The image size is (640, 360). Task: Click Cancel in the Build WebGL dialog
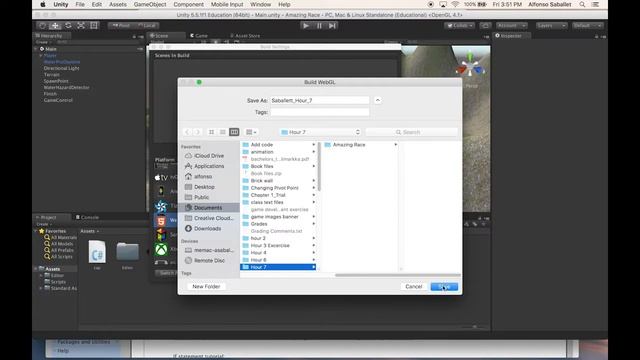click(413, 287)
